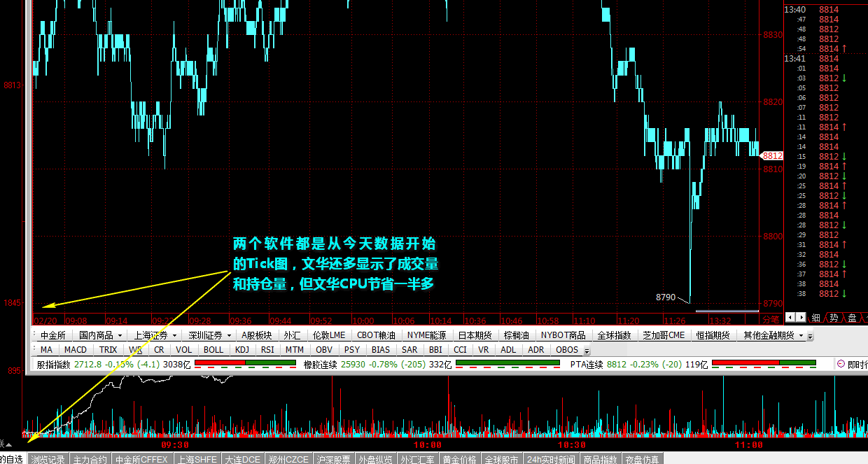Open the A股板块 button
Viewport: 868px width, 464px height.
click(257, 336)
